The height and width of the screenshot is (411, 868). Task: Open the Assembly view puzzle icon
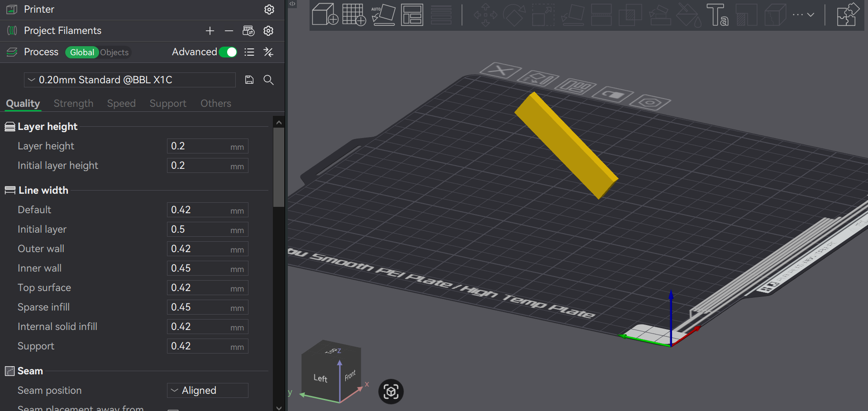pos(848,14)
